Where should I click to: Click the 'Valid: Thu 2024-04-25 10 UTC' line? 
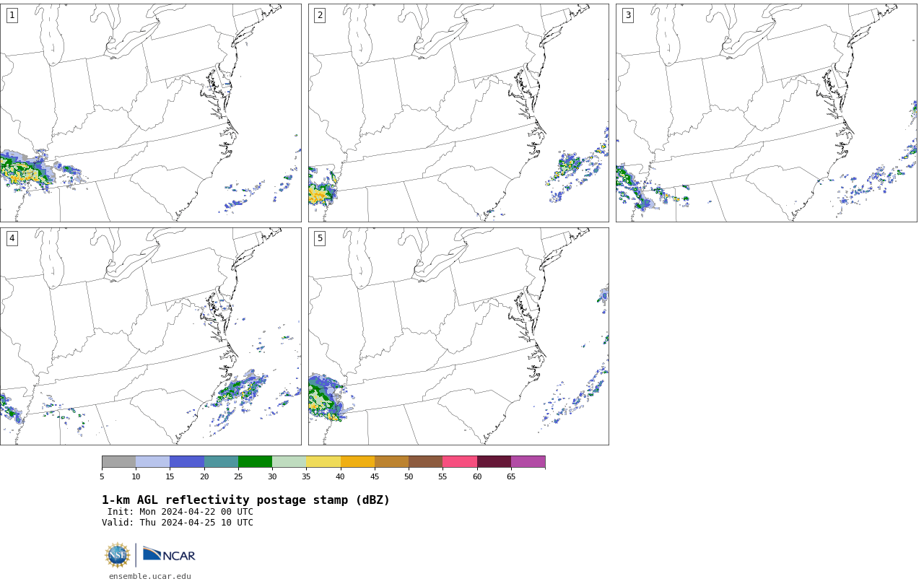(x=178, y=523)
